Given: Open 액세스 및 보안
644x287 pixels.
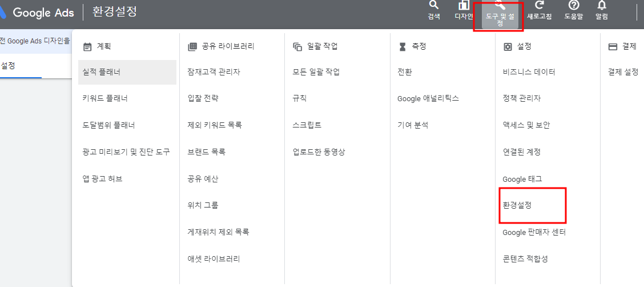Looking at the screenshot, I should click(526, 125).
